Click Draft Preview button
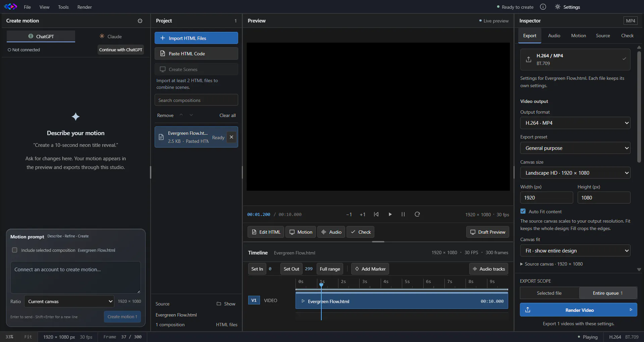The image size is (644, 342). coord(488,232)
